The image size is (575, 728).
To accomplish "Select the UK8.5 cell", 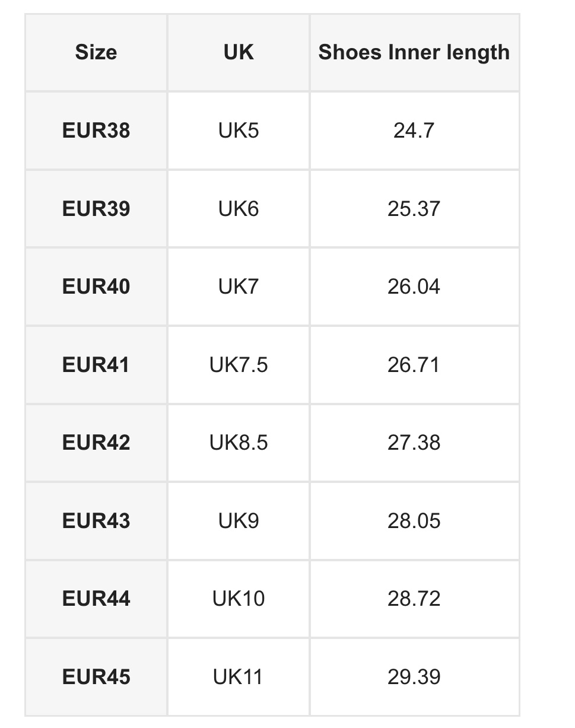I will pyautogui.click(x=239, y=443).
